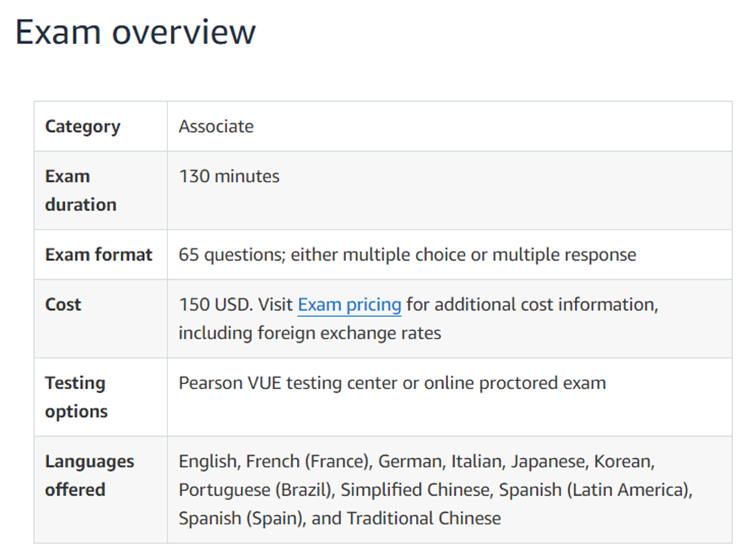The height and width of the screenshot is (560, 745).
Task: Select the Exam duration row label
Action: pyautogui.click(x=80, y=190)
